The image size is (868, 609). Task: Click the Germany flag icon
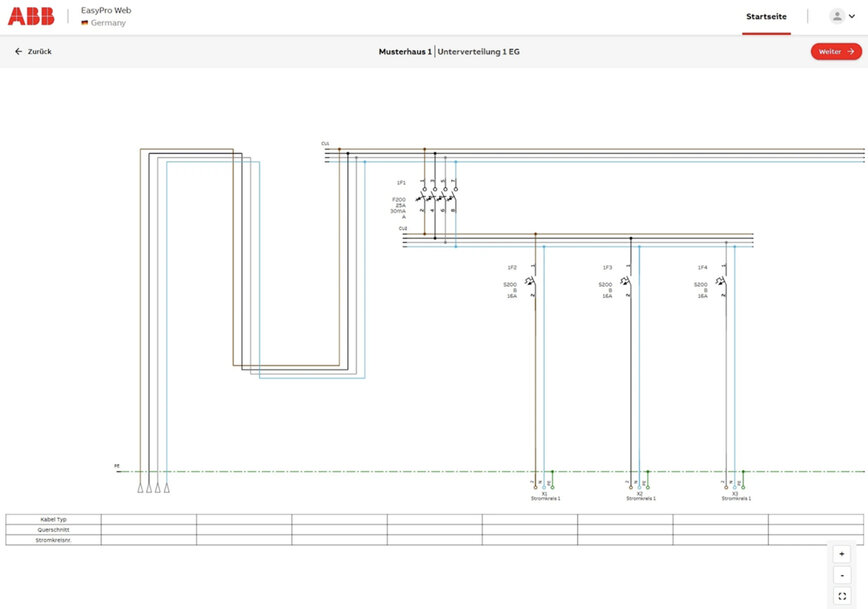click(x=85, y=23)
